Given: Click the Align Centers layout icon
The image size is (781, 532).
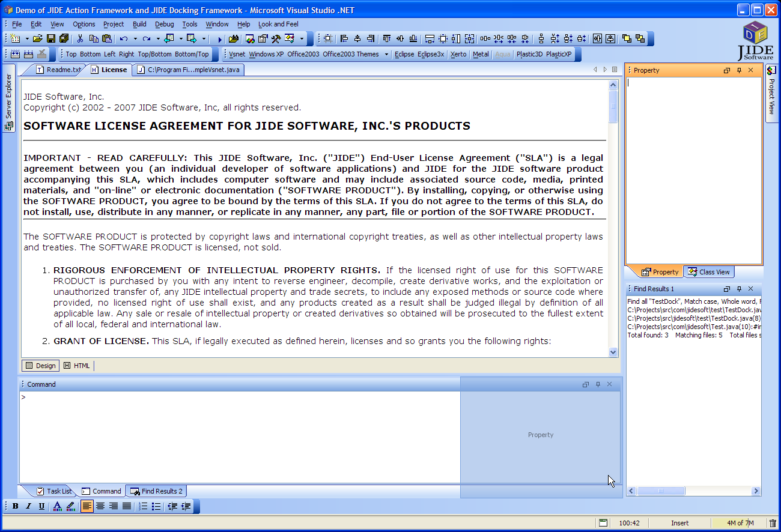Looking at the screenshot, I should [357, 38].
